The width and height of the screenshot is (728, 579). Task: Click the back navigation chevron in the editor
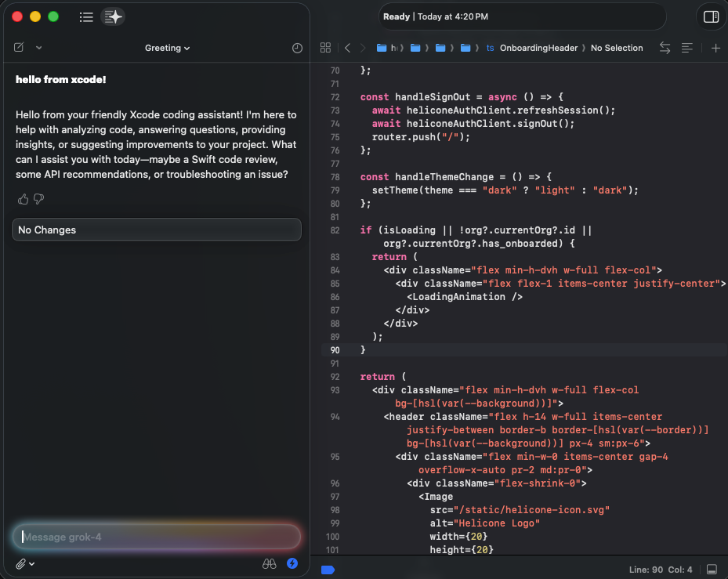pos(346,48)
